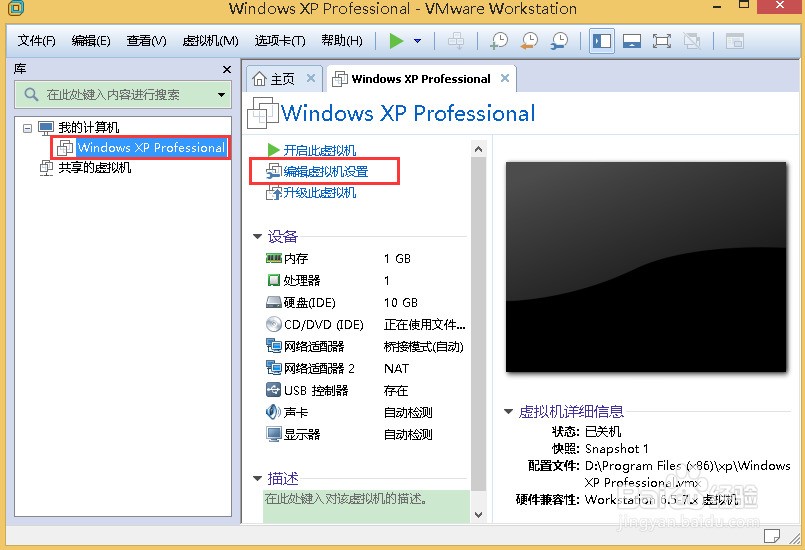Click the 桥接模式(自动) network value
Viewport: 805px width, 550px height.
point(424,347)
